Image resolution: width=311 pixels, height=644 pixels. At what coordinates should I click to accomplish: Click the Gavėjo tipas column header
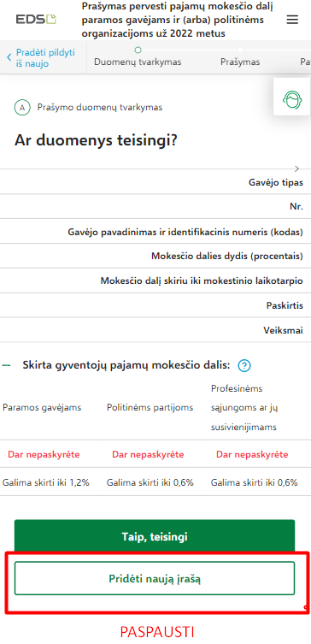pyautogui.click(x=276, y=183)
